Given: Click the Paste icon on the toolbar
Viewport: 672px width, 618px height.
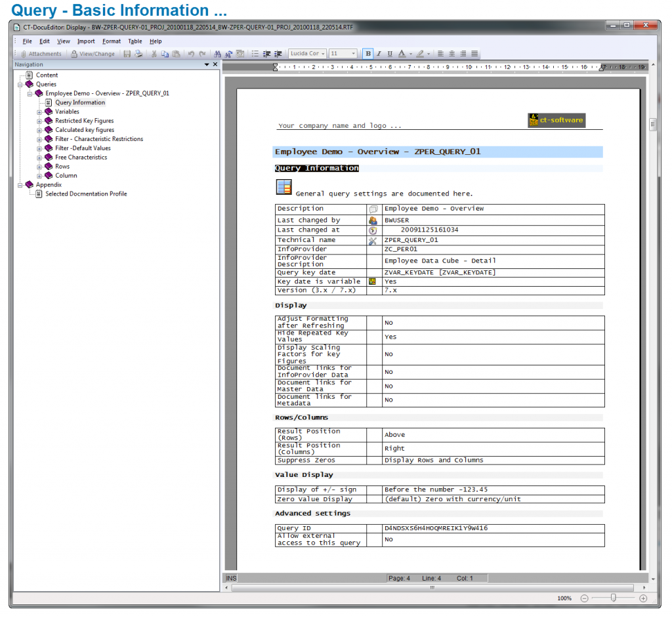Looking at the screenshot, I should [176, 54].
